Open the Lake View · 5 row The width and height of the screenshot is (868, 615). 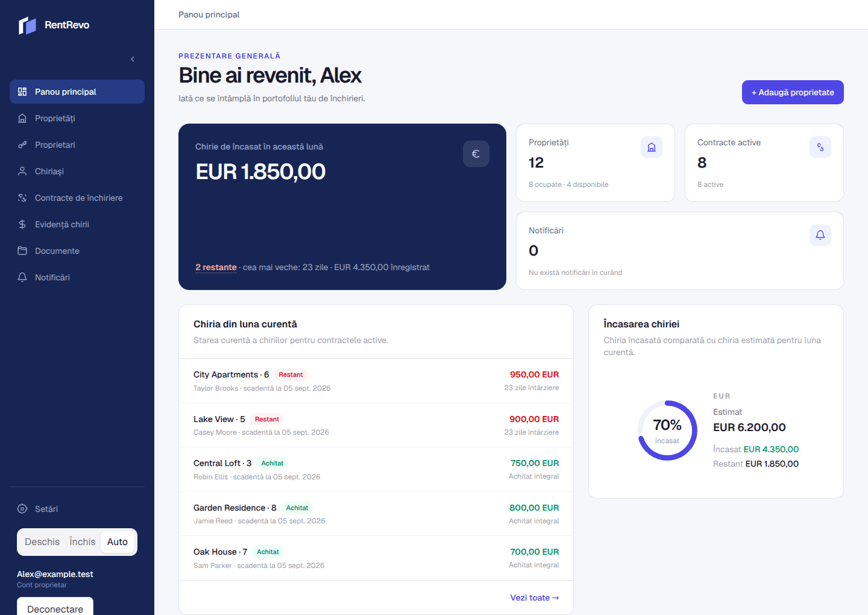(x=376, y=425)
